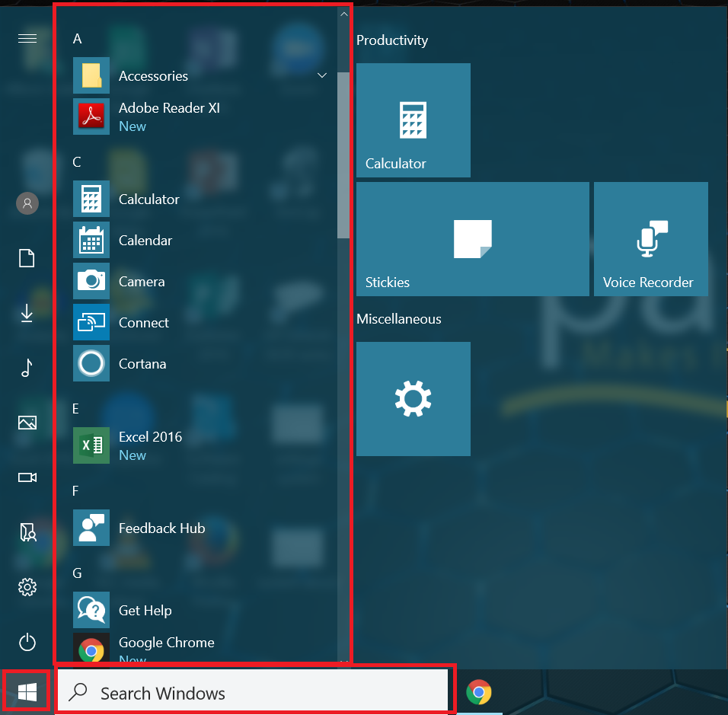Launch Calculator from the app list
728x715 pixels.
click(x=200, y=199)
